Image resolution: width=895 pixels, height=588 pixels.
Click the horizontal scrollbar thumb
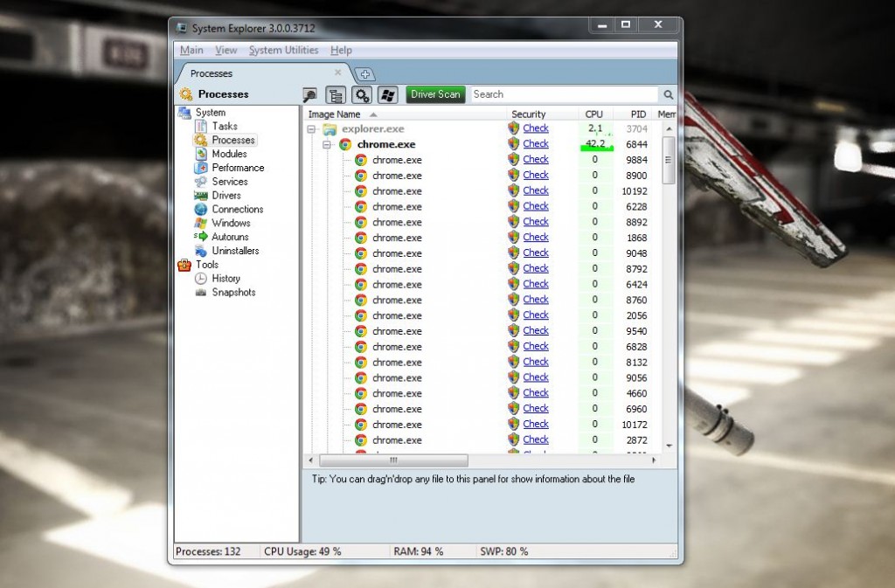(x=393, y=460)
